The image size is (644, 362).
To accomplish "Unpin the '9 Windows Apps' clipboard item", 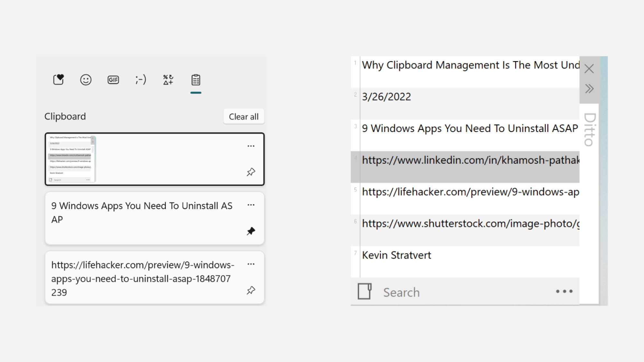I will pyautogui.click(x=251, y=231).
